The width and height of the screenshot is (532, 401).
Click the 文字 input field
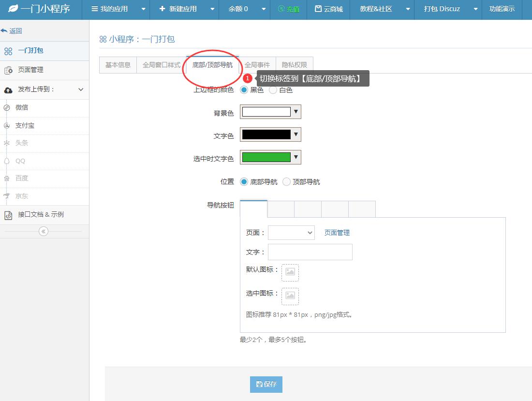pyautogui.click(x=310, y=252)
